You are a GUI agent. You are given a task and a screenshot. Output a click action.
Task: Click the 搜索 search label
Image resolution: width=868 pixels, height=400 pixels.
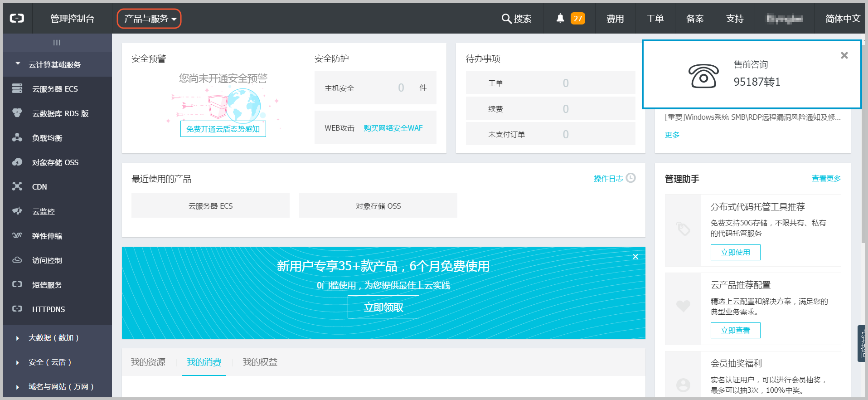[523, 19]
